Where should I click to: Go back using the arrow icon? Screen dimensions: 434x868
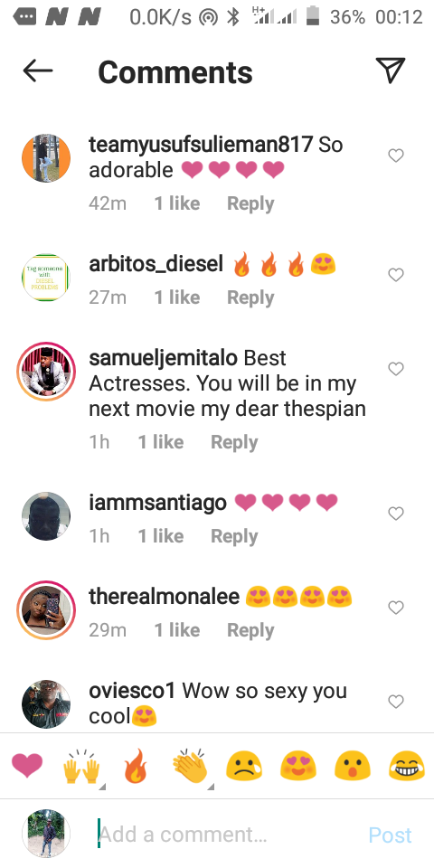38,71
